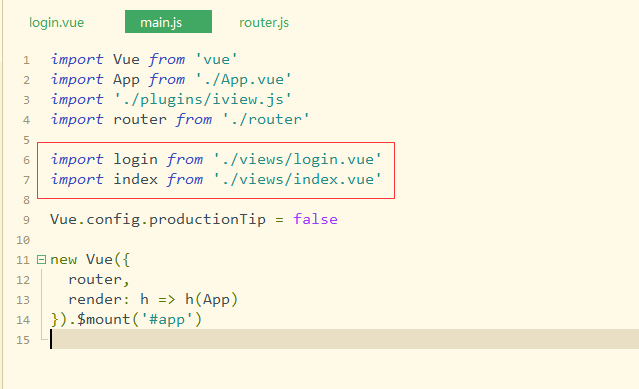Click the 'login' identifier on line 6

(135, 159)
